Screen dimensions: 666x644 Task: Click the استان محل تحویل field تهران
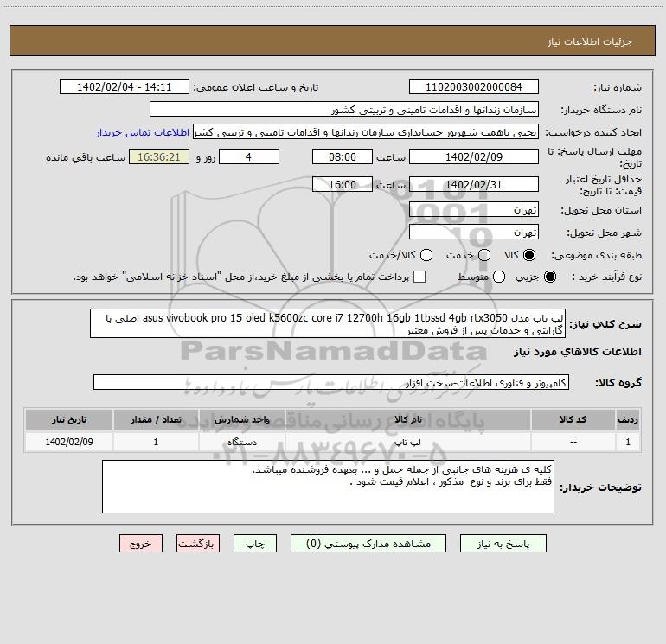pyautogui.click(x=474, y=210)
